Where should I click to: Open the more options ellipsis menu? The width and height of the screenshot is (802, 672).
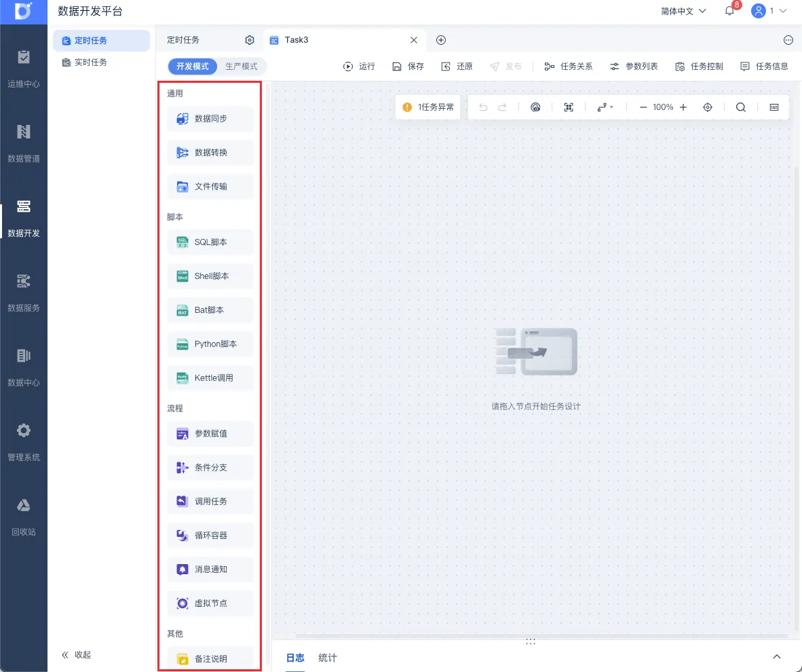point(788,40)
